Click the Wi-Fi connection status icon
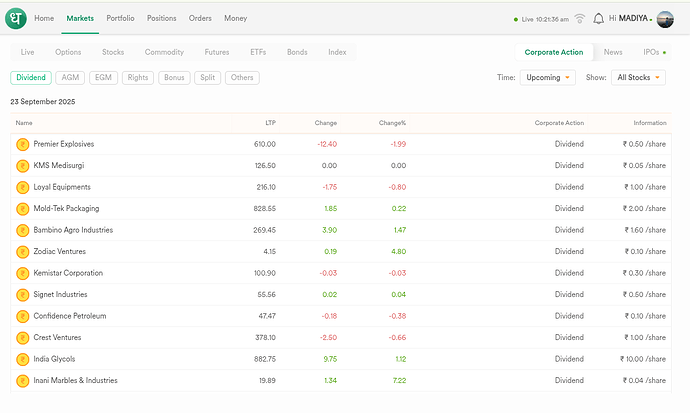 (578, 18)
